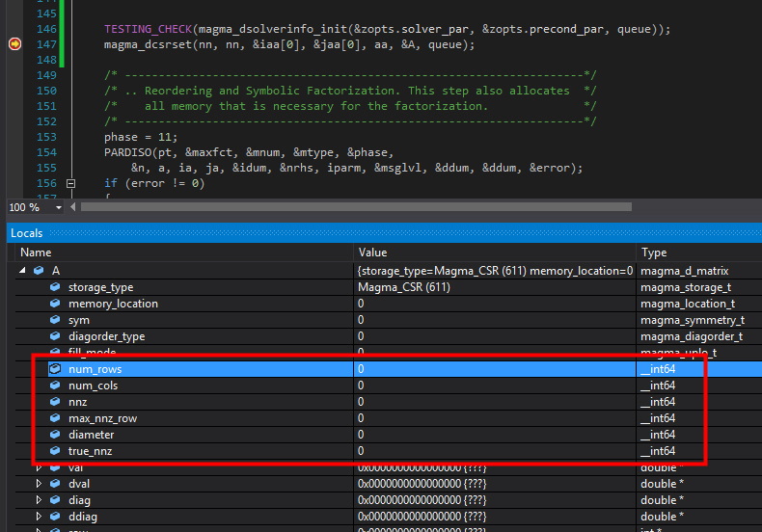Toggle the breakpoint on line 147
This screenshot has height=532, width=762.
[x=14, y=44]
